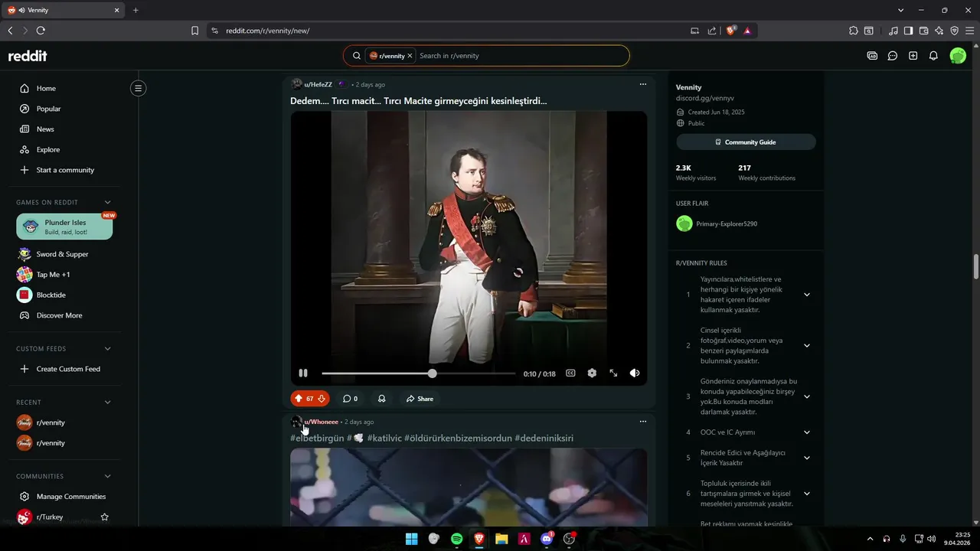Open options menu on HefeZZ post
This screenshot has width=980, height=551.
[x=643, y=84]
